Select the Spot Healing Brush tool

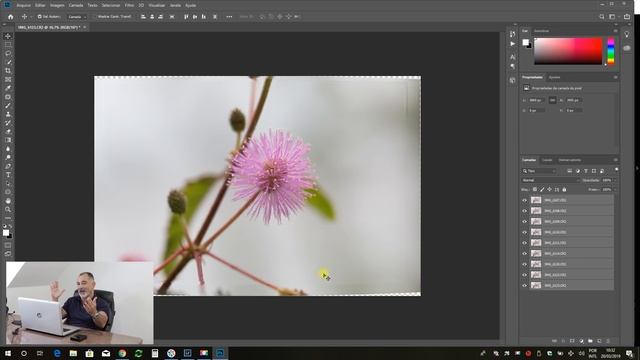(8, 97)
